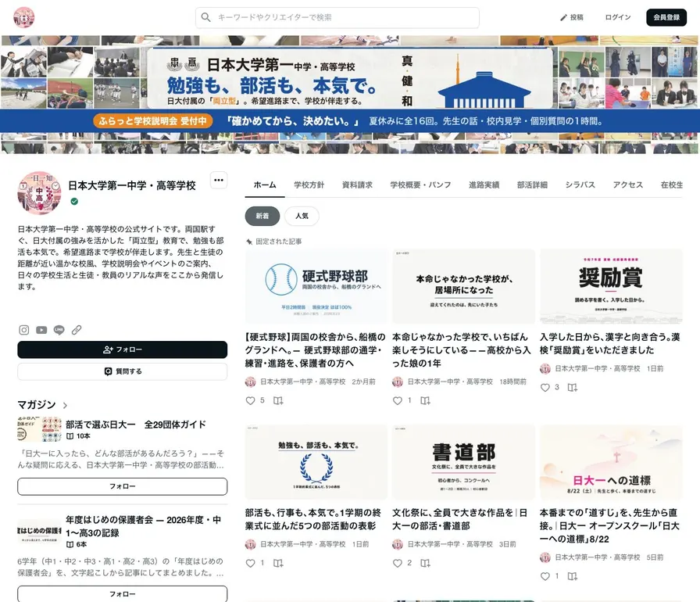Click the note site logo at top left

23,17
